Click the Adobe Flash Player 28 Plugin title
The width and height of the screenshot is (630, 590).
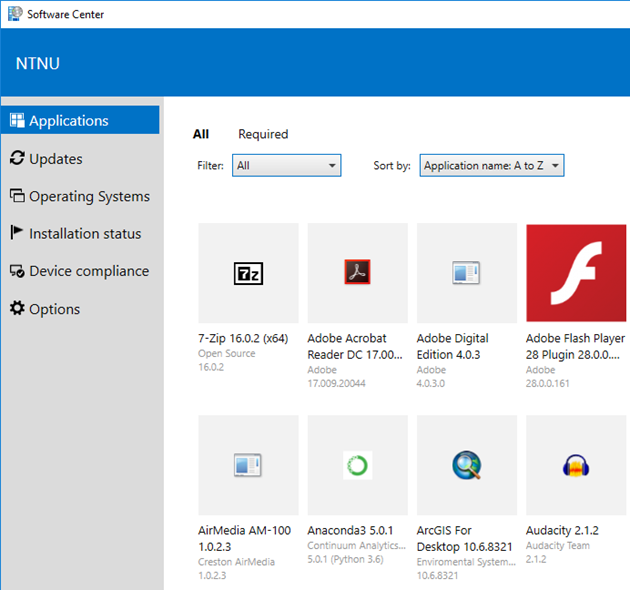[575, 346]
